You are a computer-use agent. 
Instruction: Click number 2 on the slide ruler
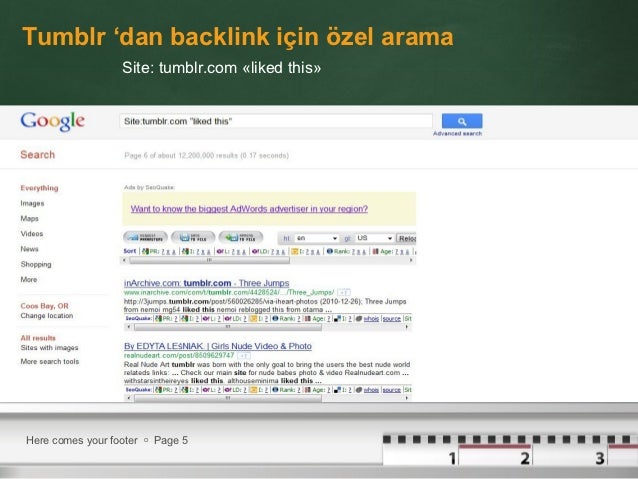pos(525,458)
